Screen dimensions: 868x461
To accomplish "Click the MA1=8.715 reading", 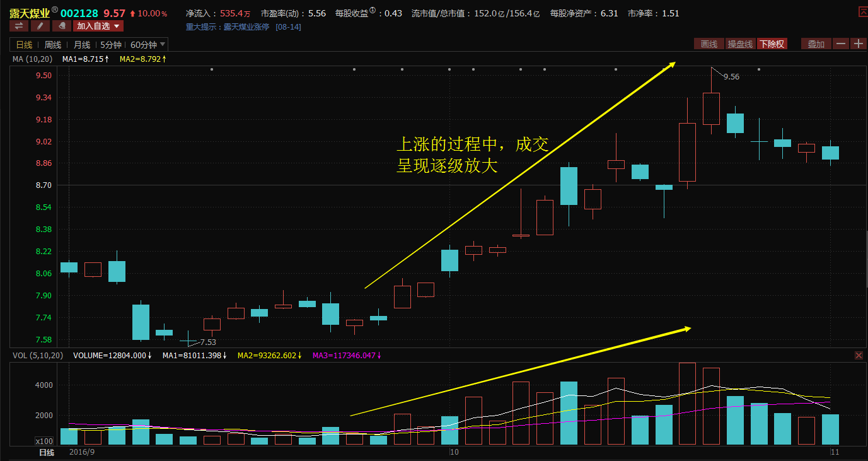I will pyautogui.click(x=86, y=59).
